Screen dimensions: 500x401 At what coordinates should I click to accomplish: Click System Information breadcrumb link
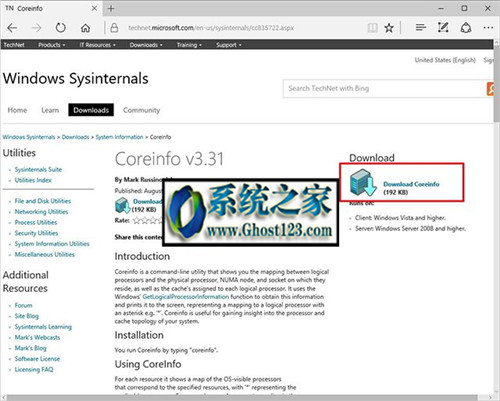tap(119, 137)
